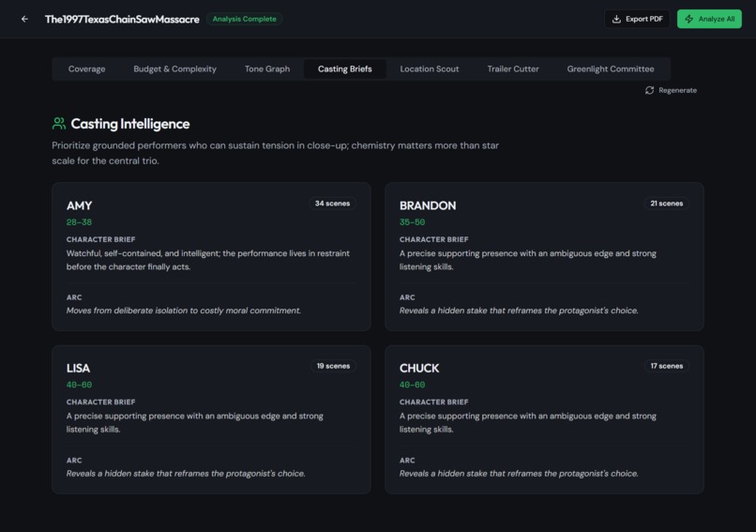Viewport: 756px width, 532px height.
Task: Click the 17 scenes badge
Action: tap(666, 366)
